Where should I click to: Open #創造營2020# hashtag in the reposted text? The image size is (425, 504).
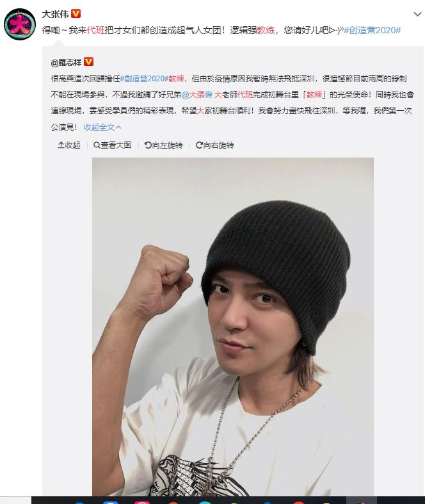pyautogui.click(x=144, y=78)
